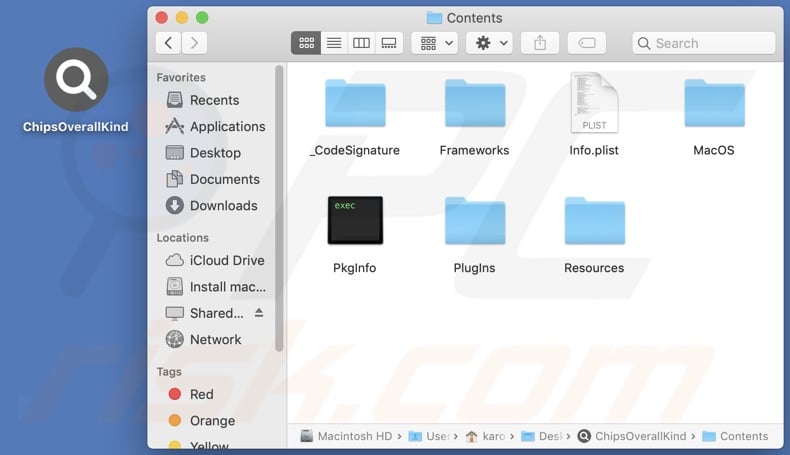Click Contents in the path bar
This screenshot has height=455, width=790.
click(x=735, y=436)
